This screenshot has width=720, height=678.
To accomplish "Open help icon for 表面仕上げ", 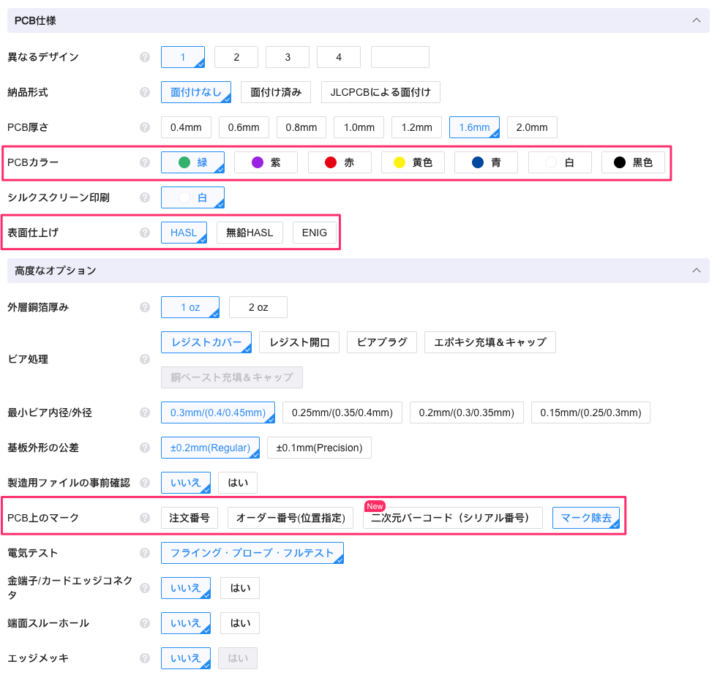I will [145, 233].
